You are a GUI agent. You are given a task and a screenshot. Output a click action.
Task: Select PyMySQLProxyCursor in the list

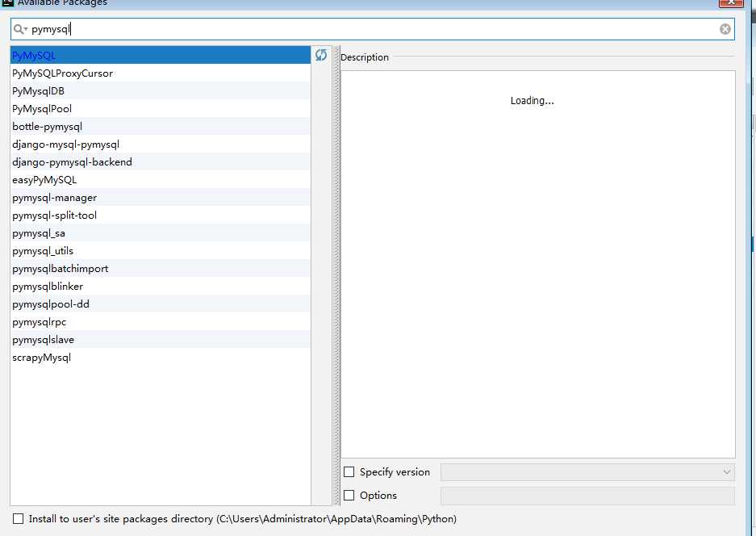coord(160,73)
